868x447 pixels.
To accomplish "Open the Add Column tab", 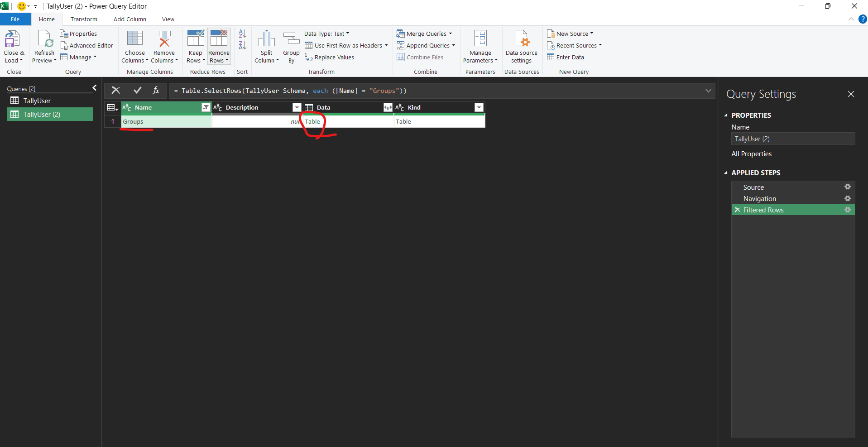I will [x=130, y=19].
